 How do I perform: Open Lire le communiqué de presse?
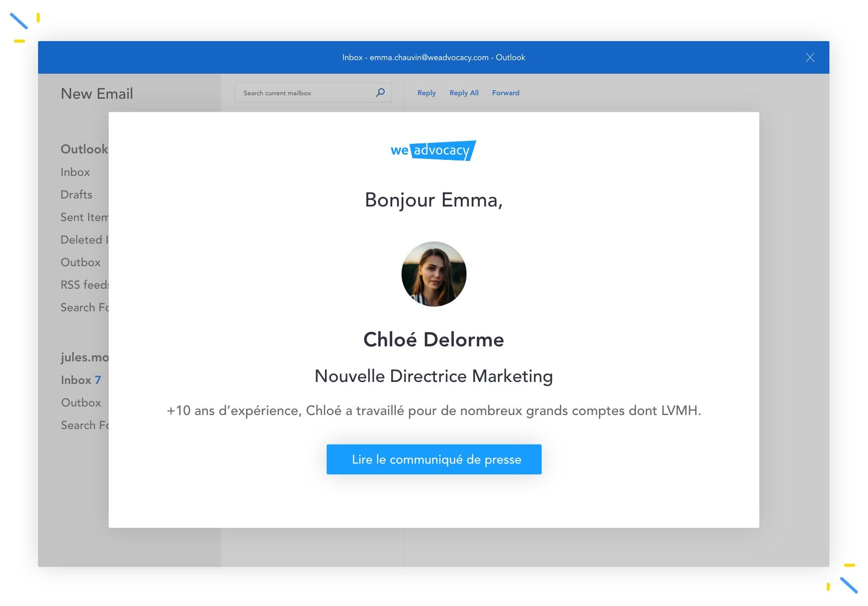coord(434,459)
